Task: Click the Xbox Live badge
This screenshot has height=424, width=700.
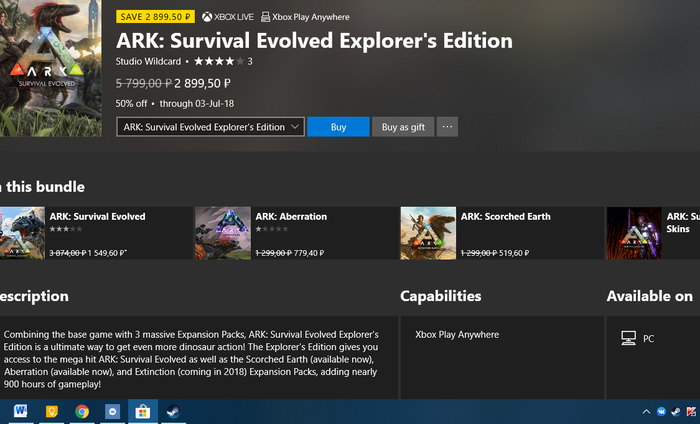Action: [x=227, y=17]
